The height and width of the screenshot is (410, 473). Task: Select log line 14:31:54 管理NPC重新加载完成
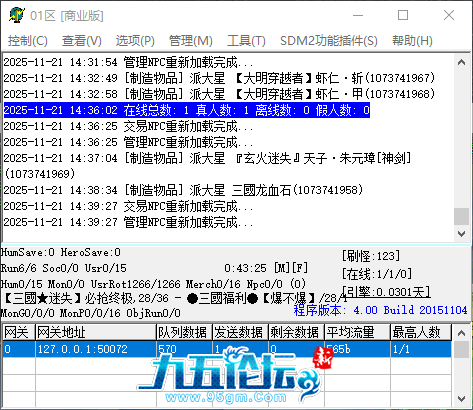point(128,62)
